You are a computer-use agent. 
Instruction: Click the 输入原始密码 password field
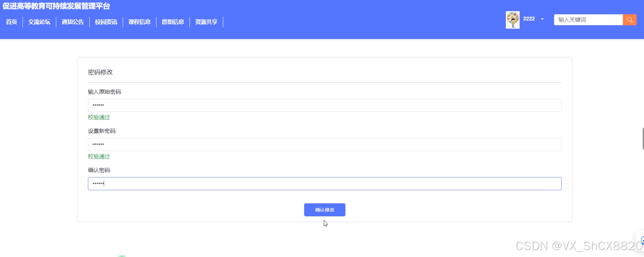pos(324,105)
